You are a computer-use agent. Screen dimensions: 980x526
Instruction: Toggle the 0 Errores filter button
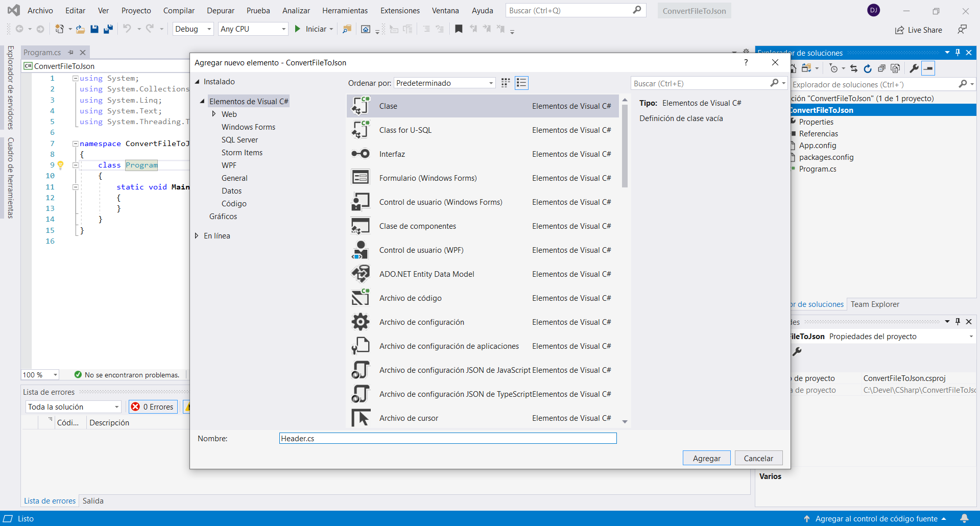[153, 407]
